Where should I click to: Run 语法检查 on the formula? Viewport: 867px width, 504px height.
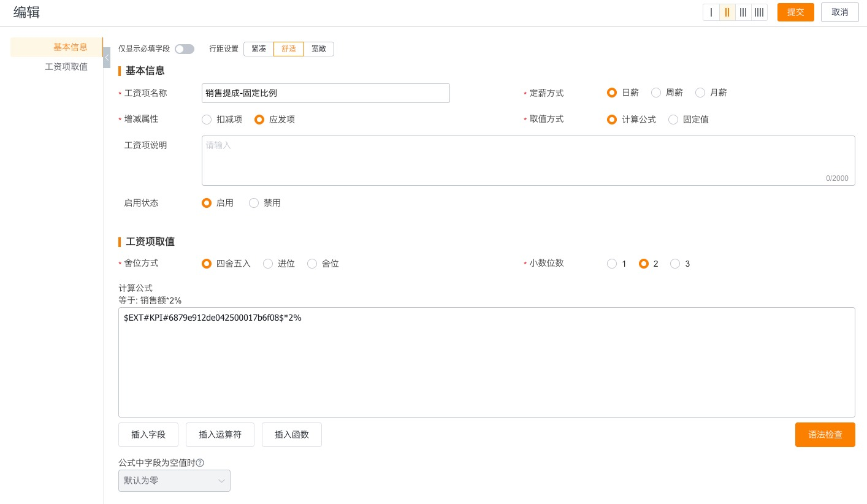(825, 435)
